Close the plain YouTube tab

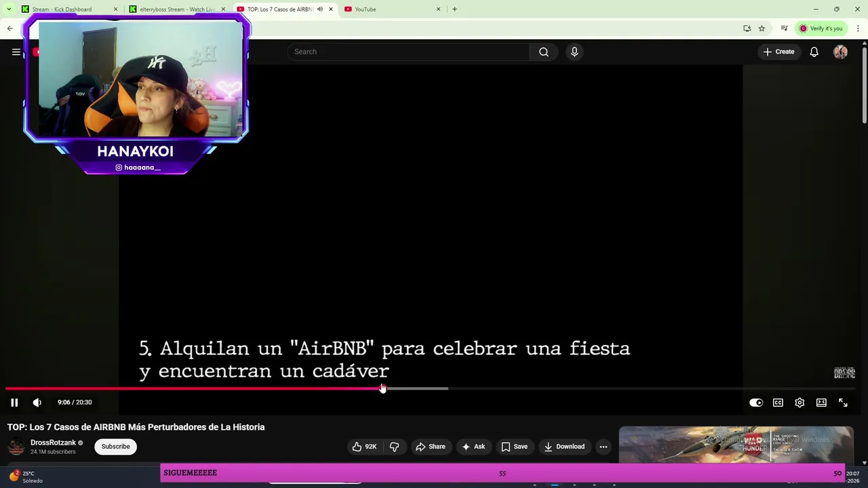click(438, 9)
